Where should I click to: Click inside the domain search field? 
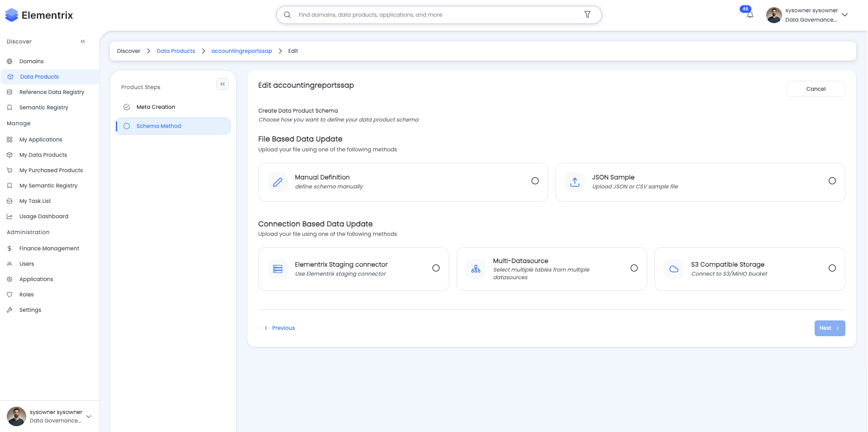click(407, 14)
